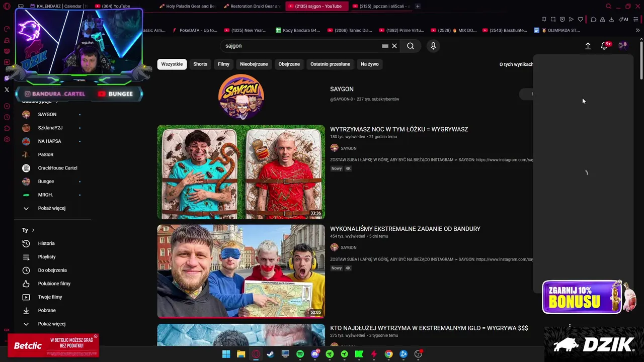The image size is (644, 362).
Task: Open Spotify from the taskbar
Action: 300,354
